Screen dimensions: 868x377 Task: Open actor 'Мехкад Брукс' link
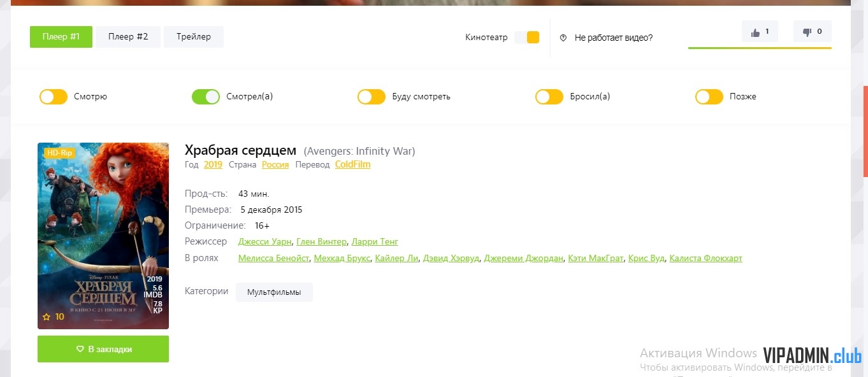click(x=342, y=259)
